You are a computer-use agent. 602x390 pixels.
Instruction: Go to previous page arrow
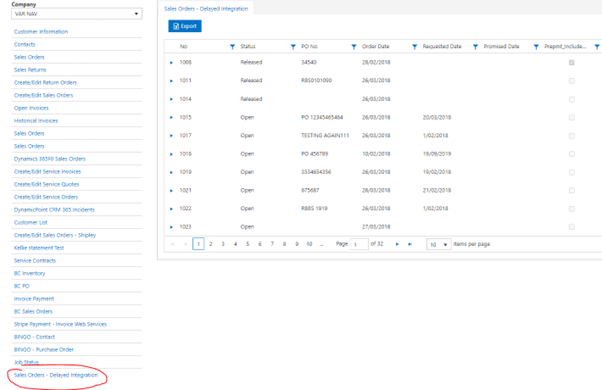click(185, 244)
